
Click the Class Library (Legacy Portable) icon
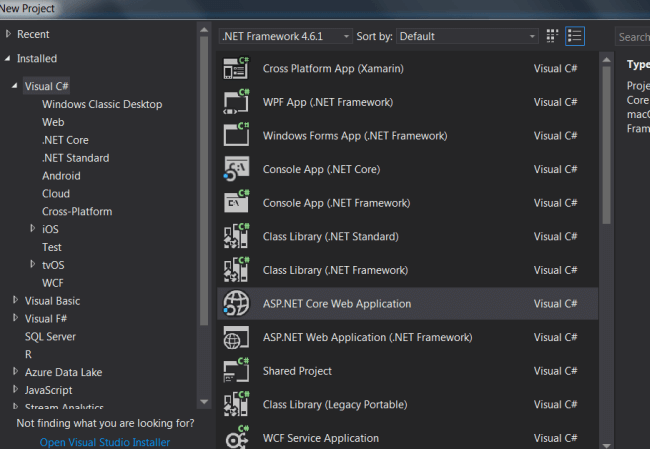pos(236,404)
